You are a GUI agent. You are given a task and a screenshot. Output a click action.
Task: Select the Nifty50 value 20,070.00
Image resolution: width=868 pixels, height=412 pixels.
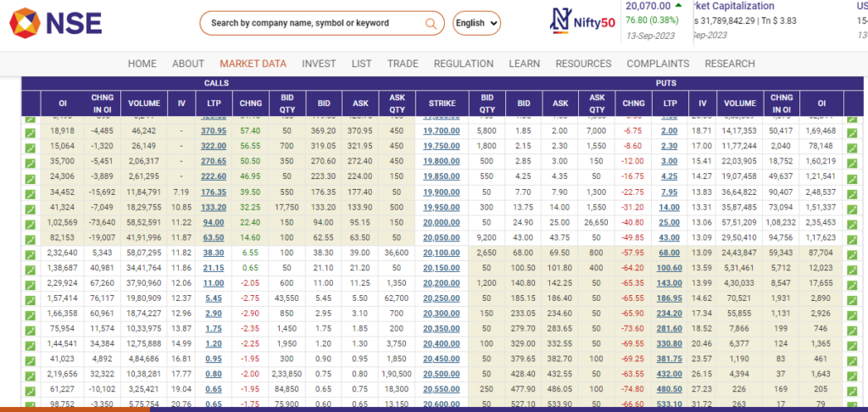[648, 6]
